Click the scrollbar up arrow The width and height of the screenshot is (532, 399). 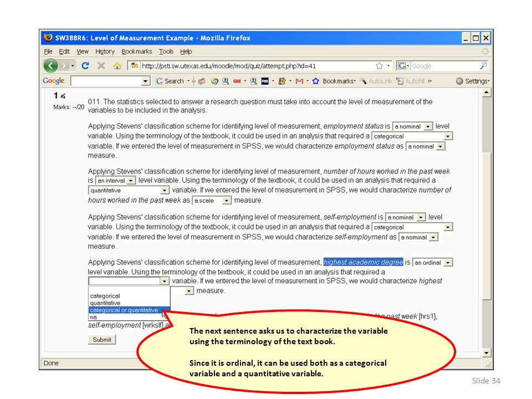(487, 93)
